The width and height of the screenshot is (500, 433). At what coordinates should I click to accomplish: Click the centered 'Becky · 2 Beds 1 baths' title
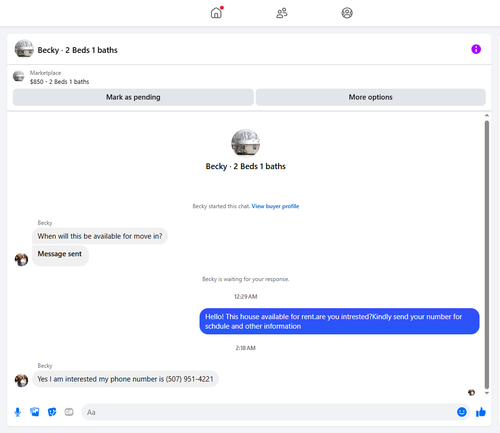(x=246, y=166)
